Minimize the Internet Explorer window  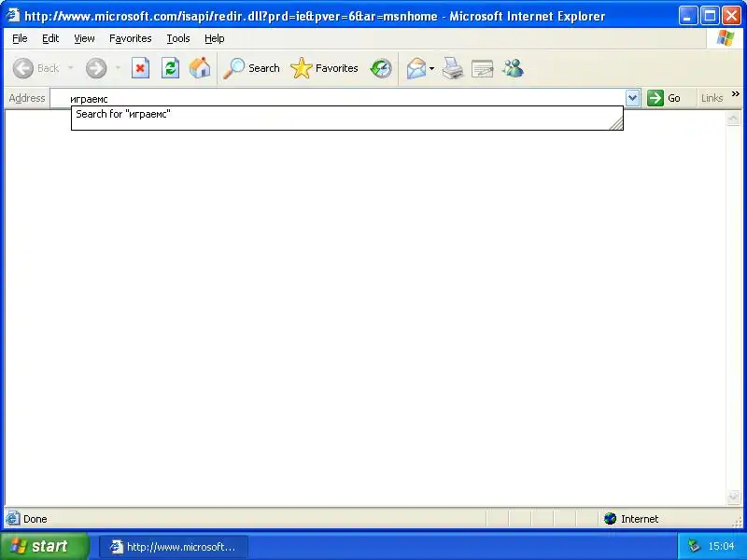(x=687, y=16)
